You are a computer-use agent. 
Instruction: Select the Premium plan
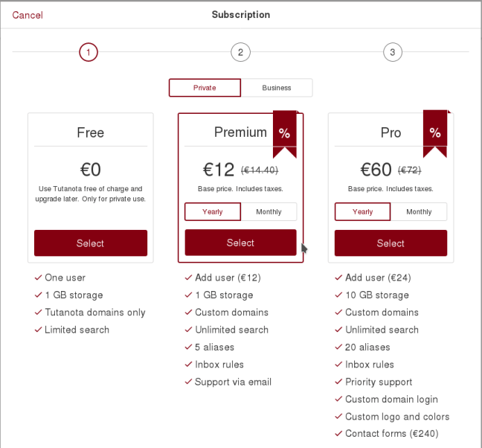(240, 243)
